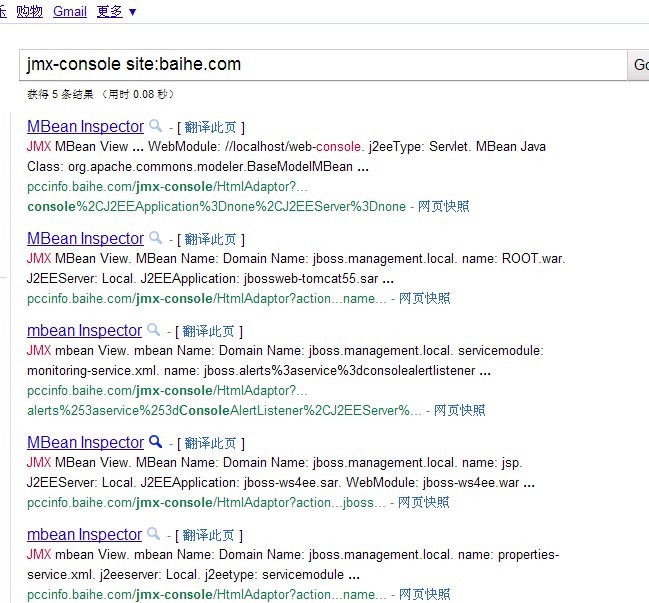The height and width of the screenshot is (603, 649).
Task: Open 网页快照 cache for properties-service result
Action: pyautogui.click(x=424, y=594)
